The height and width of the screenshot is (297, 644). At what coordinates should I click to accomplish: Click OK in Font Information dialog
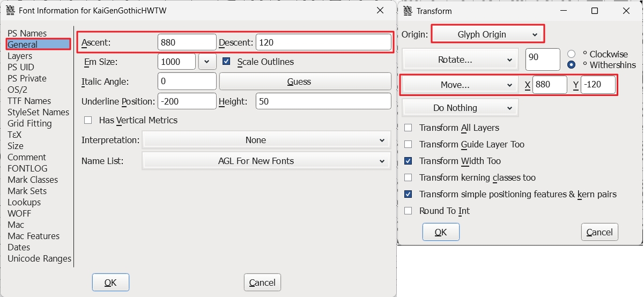pos(110,283)
